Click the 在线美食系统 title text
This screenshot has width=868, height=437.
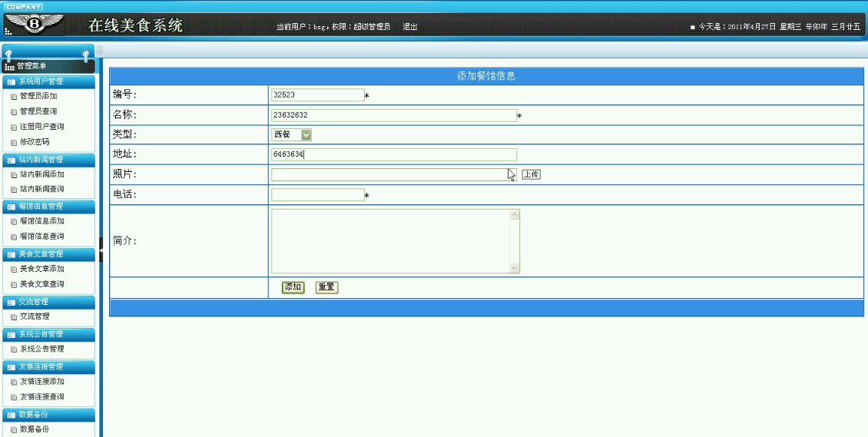[x=136, y=25]
